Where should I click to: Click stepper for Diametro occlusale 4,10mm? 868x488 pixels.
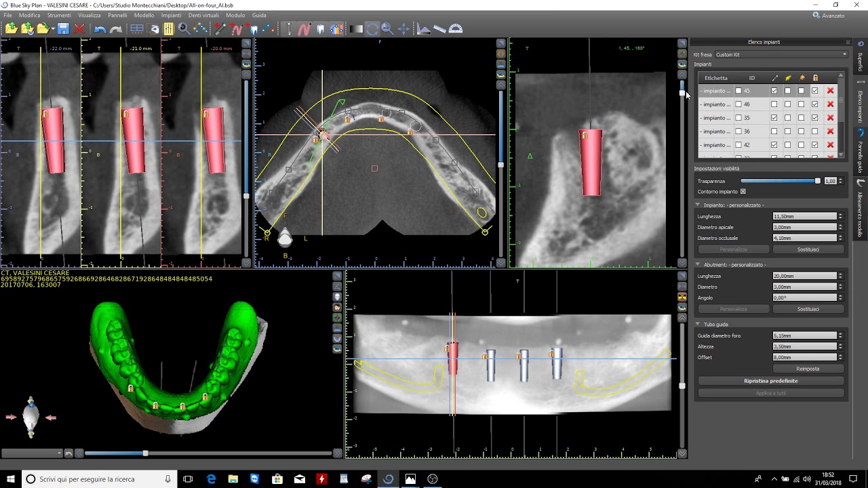pos(840,238)
